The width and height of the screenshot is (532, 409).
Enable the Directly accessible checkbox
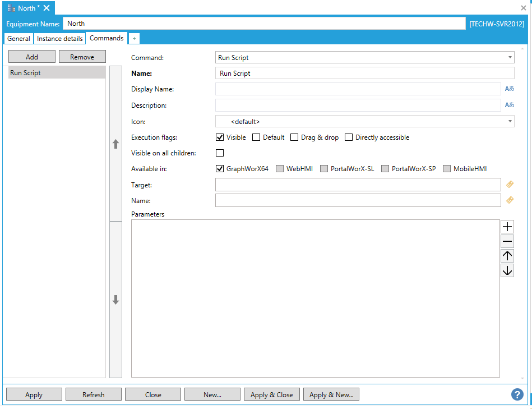(349, 137)
